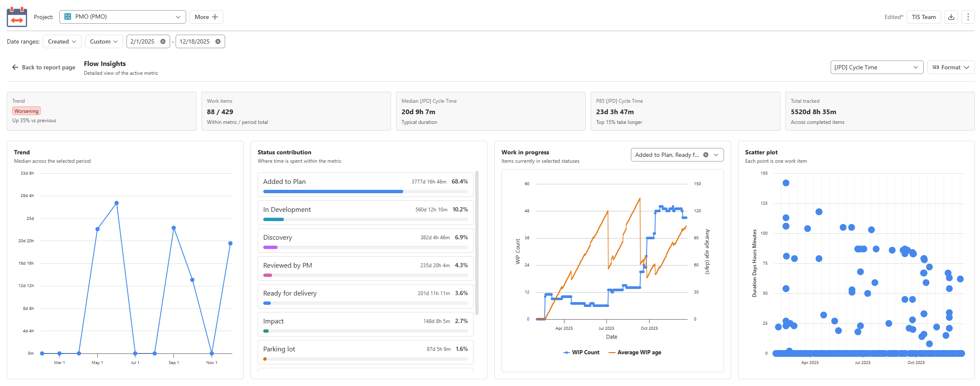Click the highest trend chart data point
This screenshot has height=386, width=980.
click(x=117, y=203)
